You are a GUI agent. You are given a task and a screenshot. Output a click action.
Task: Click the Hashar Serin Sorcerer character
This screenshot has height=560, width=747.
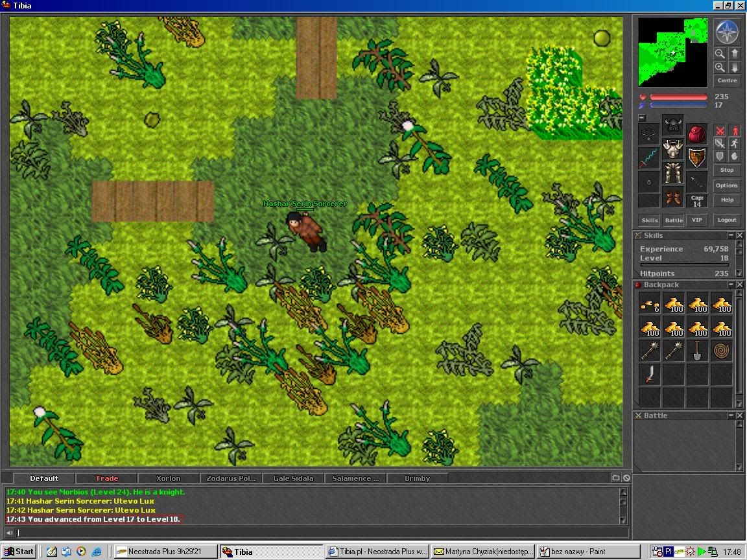pos(307,231)
